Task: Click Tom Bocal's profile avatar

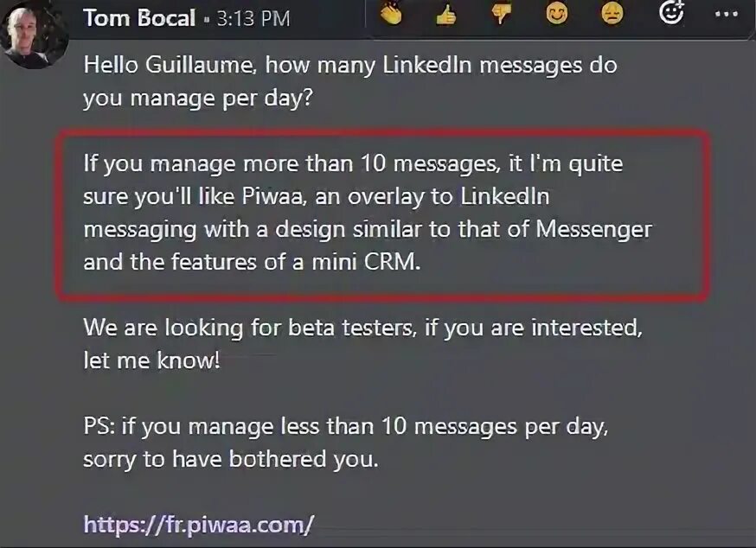Action: click(33, 36)
